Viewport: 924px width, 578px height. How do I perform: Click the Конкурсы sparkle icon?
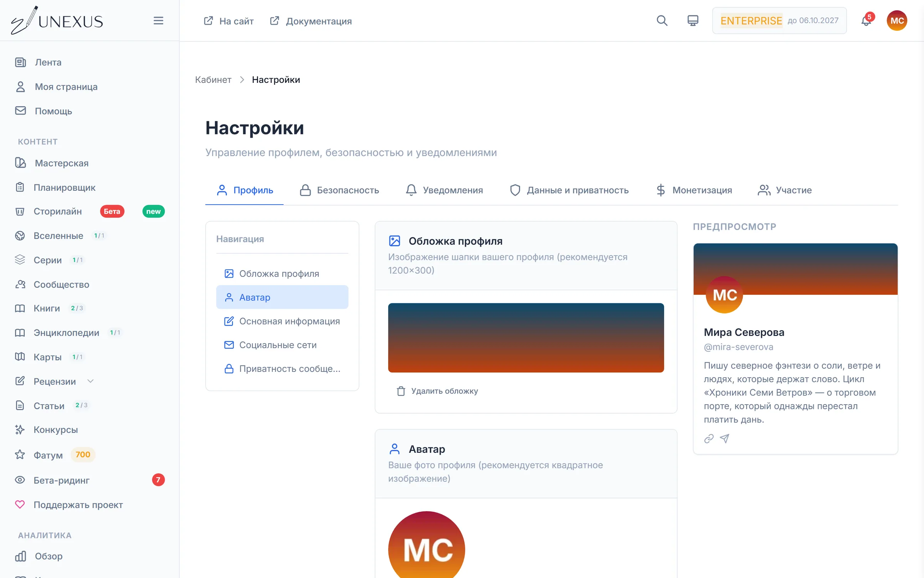[x=20, y=430]
